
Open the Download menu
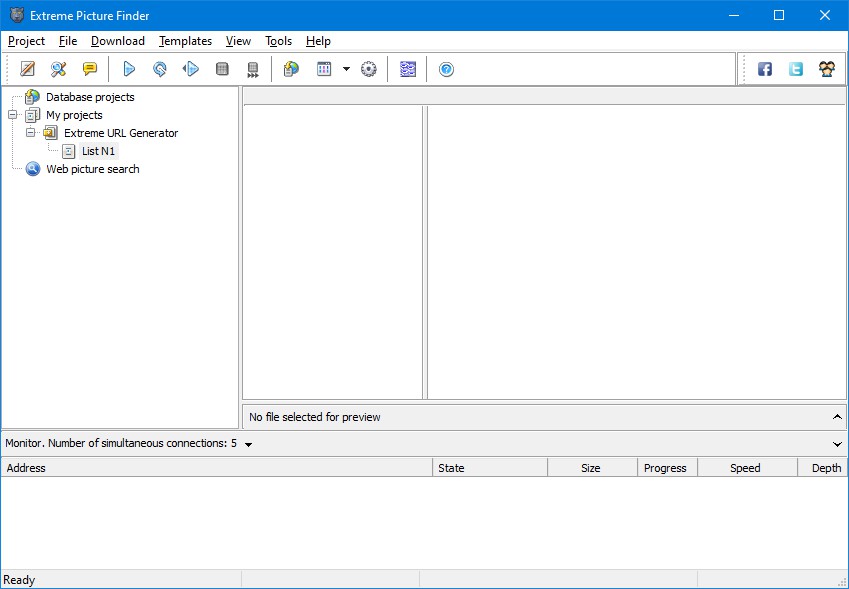click(x=117, y=41)
